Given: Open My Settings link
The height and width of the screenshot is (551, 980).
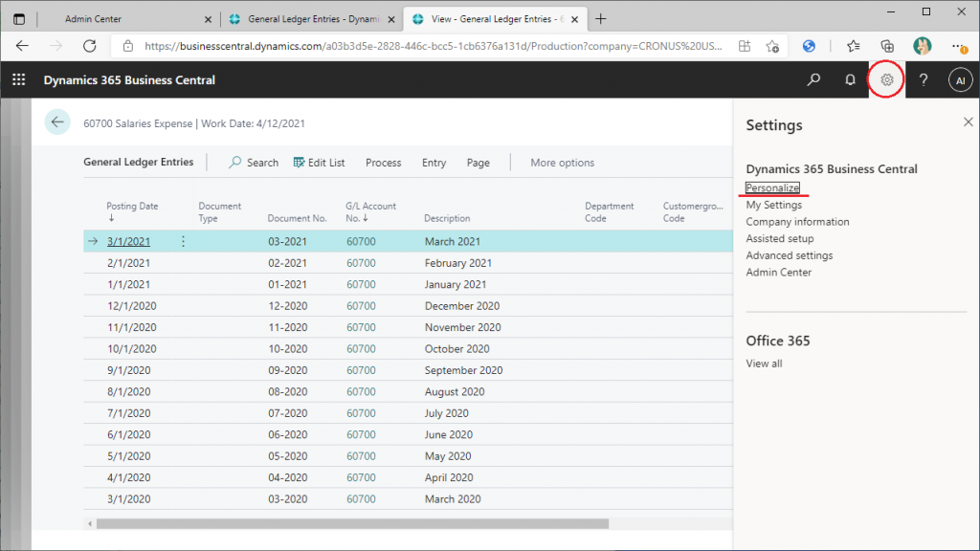Looking at the screenshot, I should [773, 205].
